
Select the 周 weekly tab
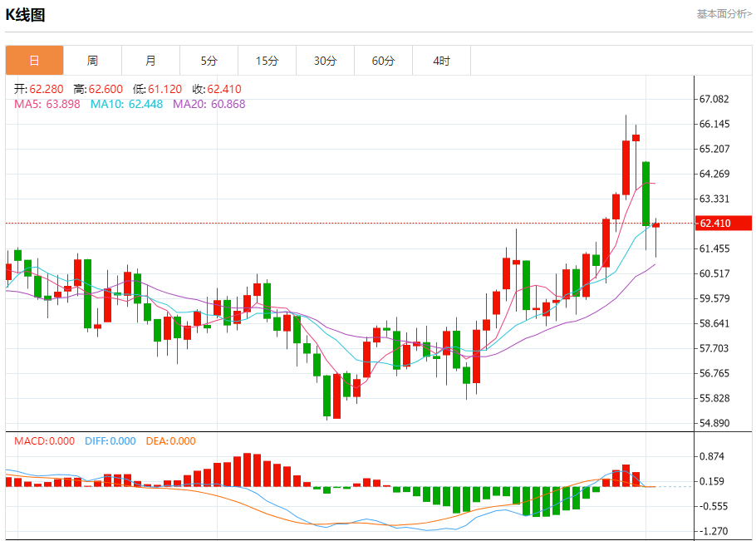click(x=92, y=61)
